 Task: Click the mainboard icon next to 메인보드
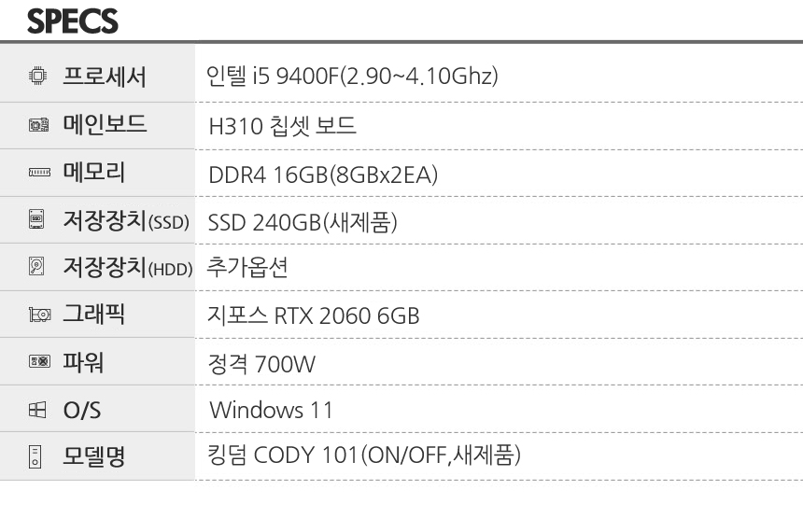click(x=39, y=124)
